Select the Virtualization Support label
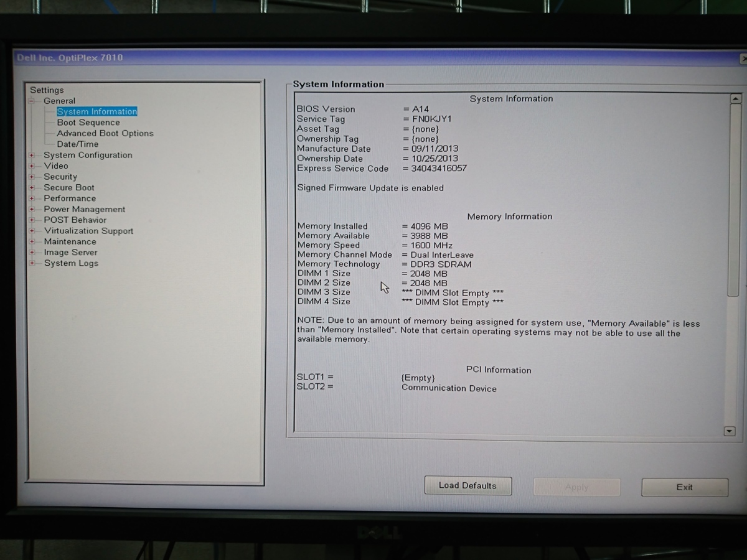The width and height of the screenshot is (747, 560). point(88,231)
